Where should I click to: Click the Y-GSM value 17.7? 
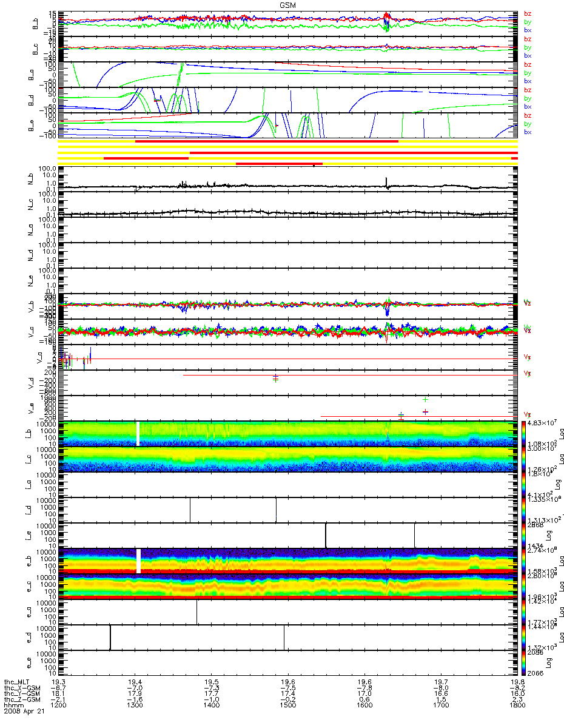pos(211,693)
